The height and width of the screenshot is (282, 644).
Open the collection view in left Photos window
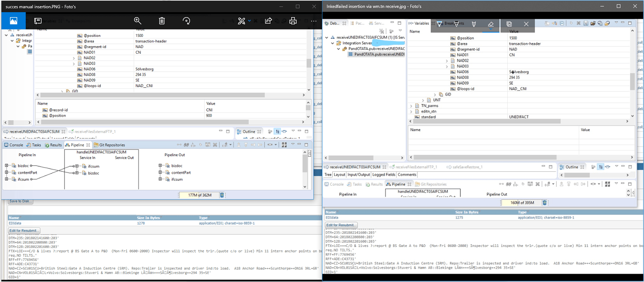(x=13, y=21)
